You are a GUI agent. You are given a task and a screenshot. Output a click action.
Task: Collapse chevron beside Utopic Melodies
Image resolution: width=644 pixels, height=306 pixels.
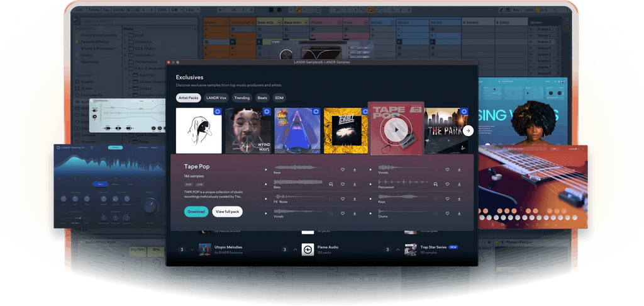tap(192, 250)
